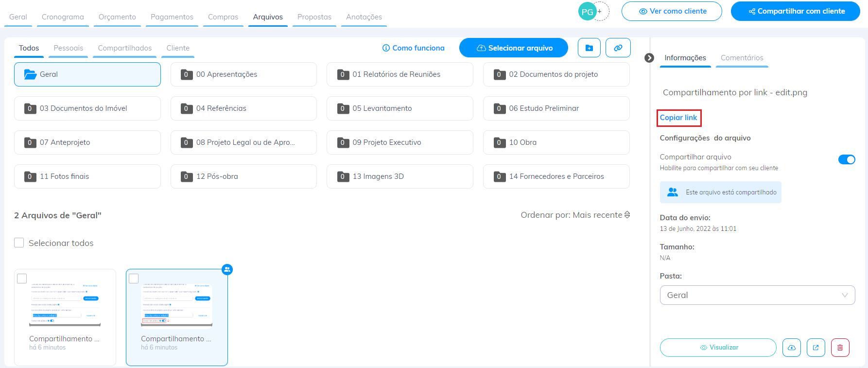Click the Copiar link link

coord(678,118)
